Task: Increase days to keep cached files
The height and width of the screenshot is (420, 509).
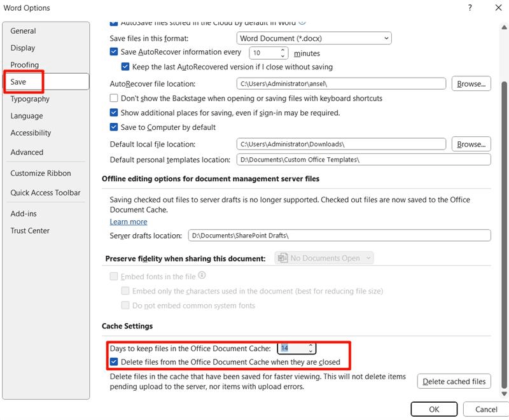Action: click(310, 346)
